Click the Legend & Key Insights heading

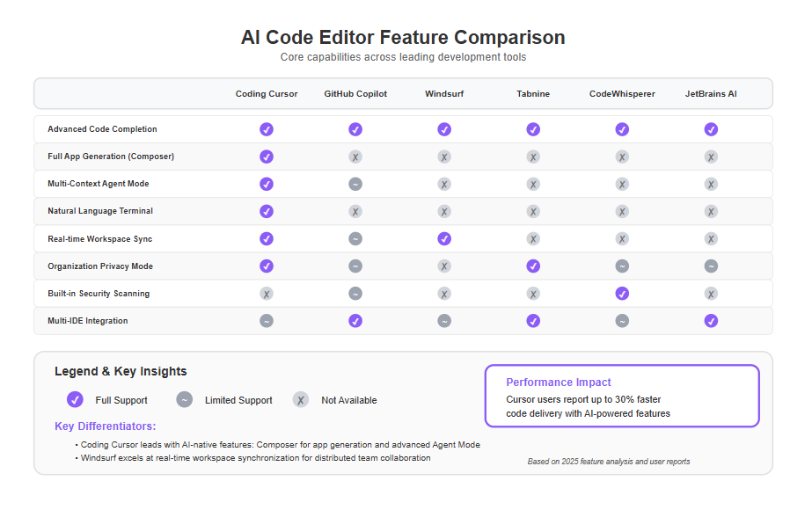point(121,371)
